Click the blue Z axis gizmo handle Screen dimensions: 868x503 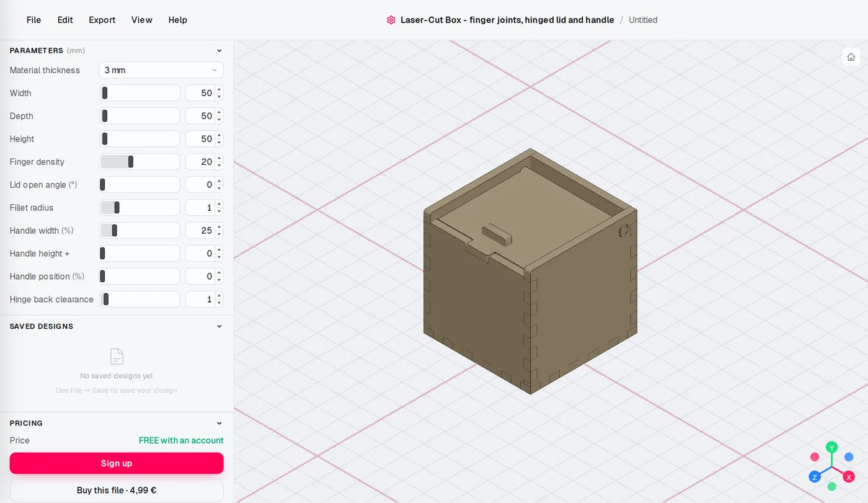(x=815, y=477)
